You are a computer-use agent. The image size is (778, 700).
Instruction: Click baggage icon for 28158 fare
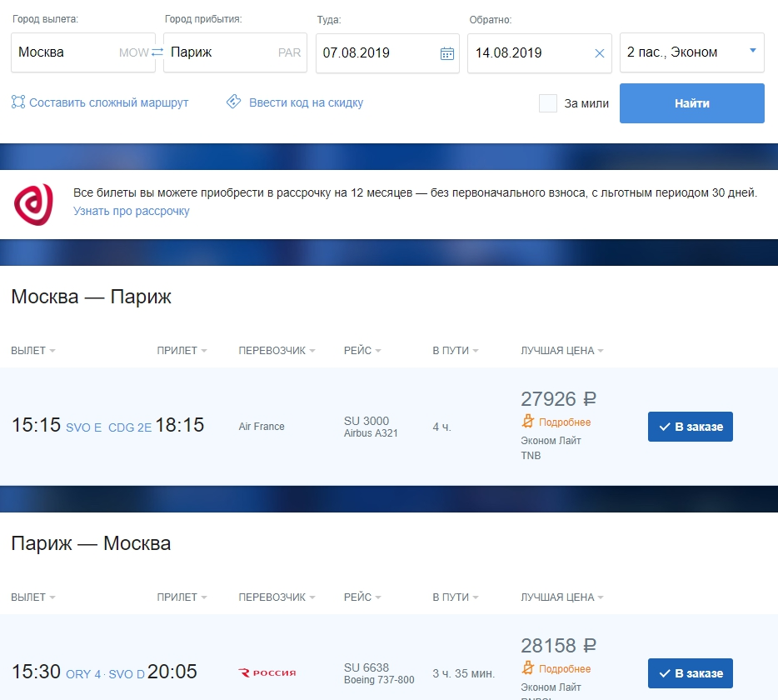pyautogui.click(x=528, y=668)
